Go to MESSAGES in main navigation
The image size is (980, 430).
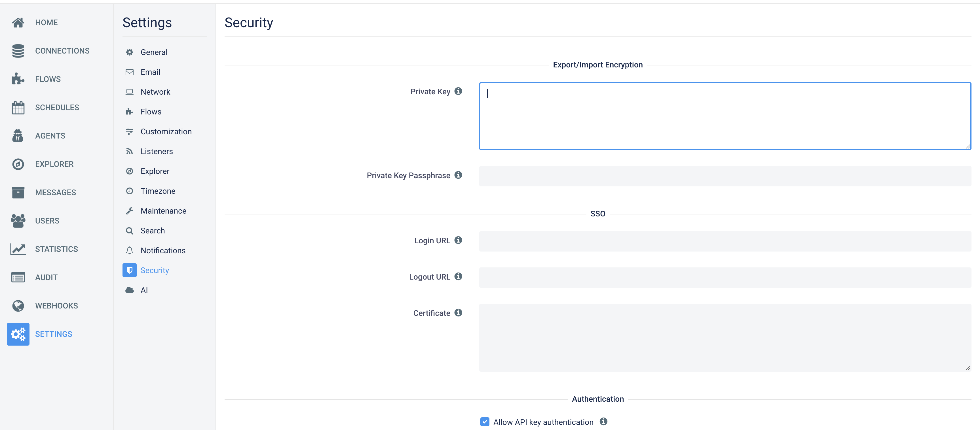56,192
